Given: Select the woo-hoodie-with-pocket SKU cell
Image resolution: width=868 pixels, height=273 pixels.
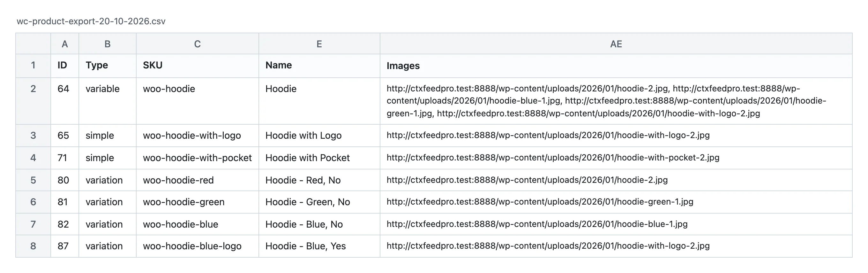Looking at the screenshot, I should coord(198,158).
